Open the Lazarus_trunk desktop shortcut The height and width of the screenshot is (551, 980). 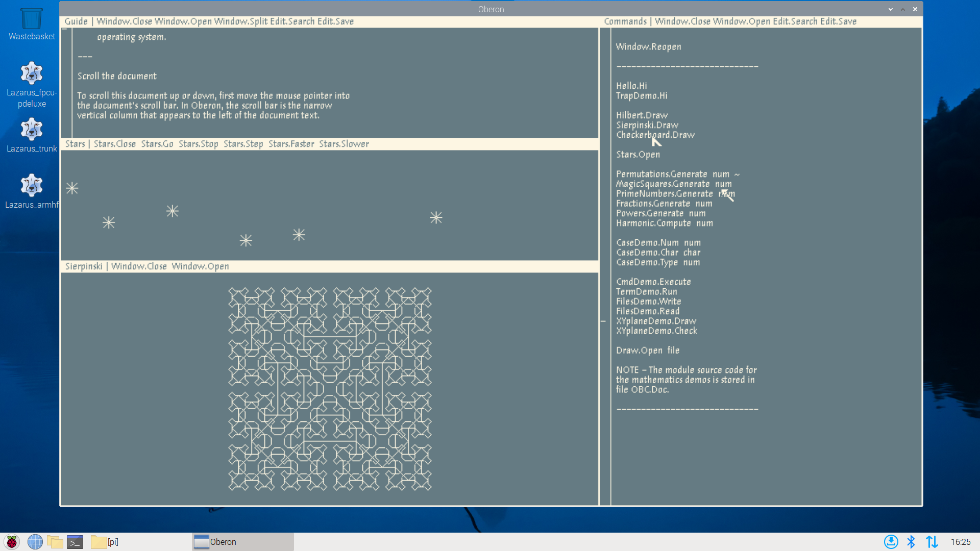[x=31, y=129]
